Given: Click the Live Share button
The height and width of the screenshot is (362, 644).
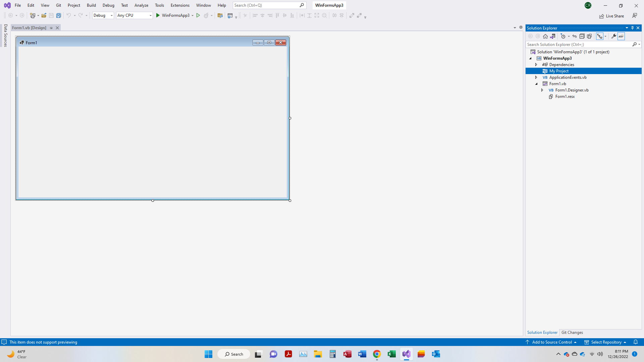Looking at the screenshot, I should coord(611,16).
